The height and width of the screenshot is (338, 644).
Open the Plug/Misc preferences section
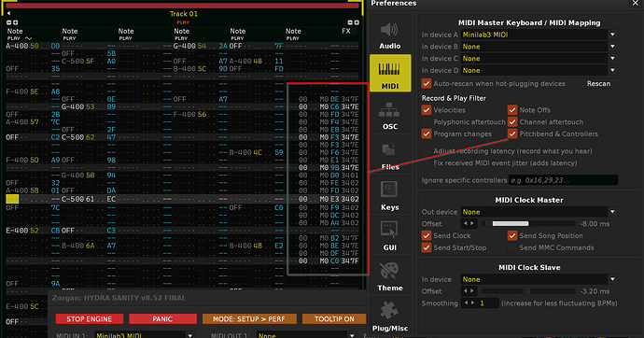pyautogui.click(x=390, y=316)
